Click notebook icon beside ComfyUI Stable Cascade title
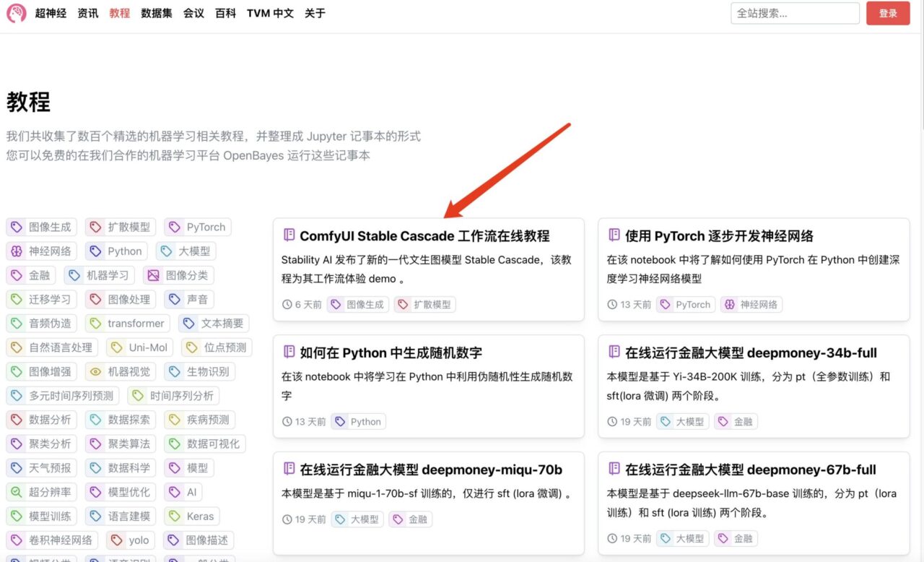The image size is (924, 562). tap(289, 235)
